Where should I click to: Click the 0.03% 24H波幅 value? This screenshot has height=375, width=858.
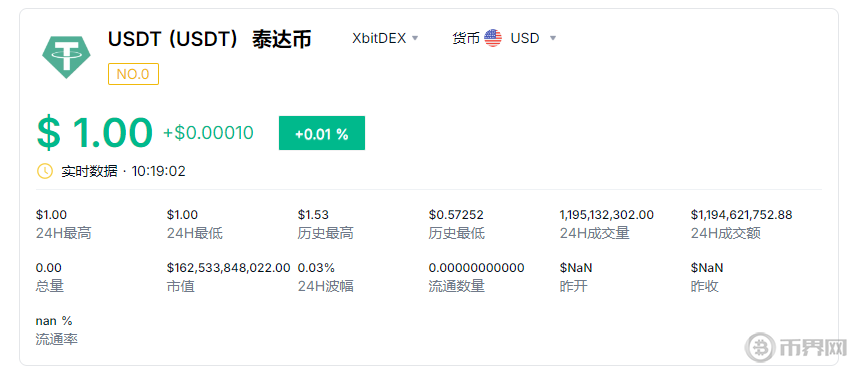coord(316,268)
